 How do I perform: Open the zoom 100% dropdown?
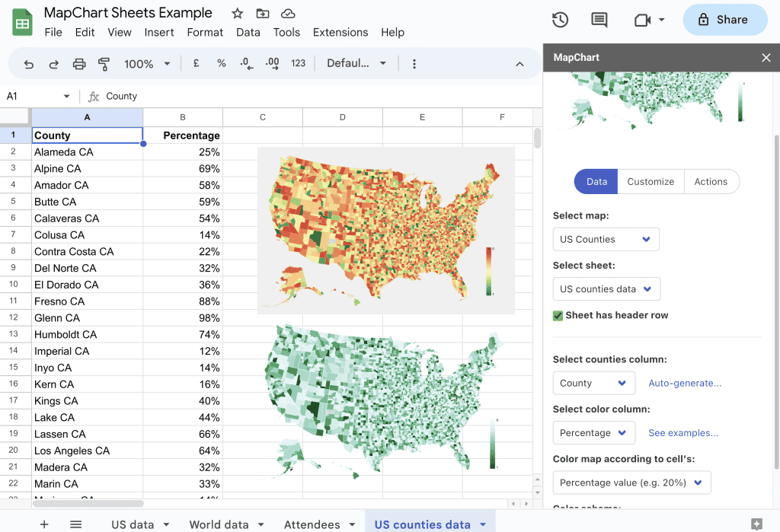[147, 64]
